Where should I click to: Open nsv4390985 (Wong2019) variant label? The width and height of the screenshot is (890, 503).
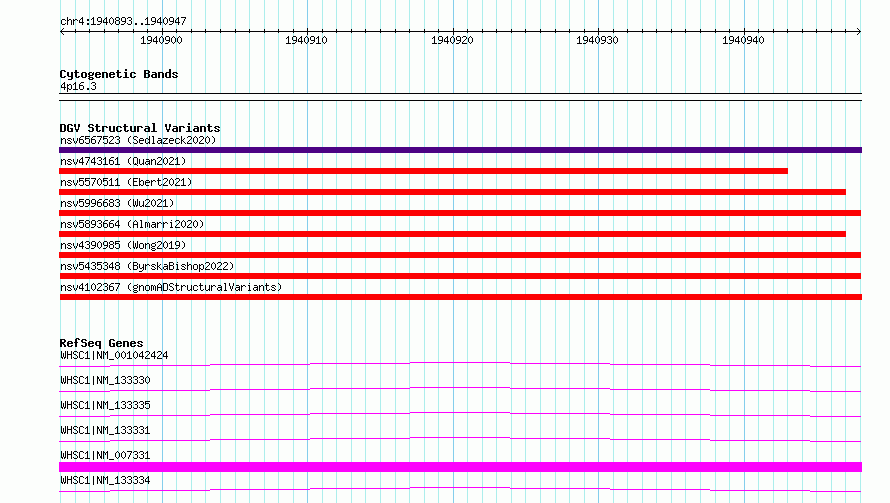click(x=123, y=245)
